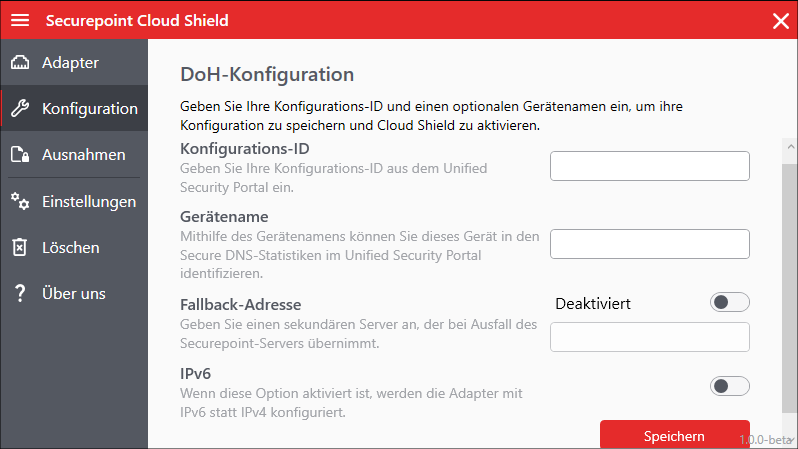Viewport: 798px width, 449px height.
Task: Click the locked folder Ausnahmen icon
Action: tap(20, 155)
